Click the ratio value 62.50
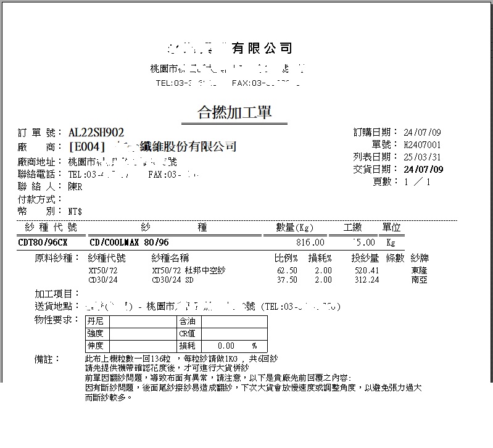493x448 pixels. 287,270
